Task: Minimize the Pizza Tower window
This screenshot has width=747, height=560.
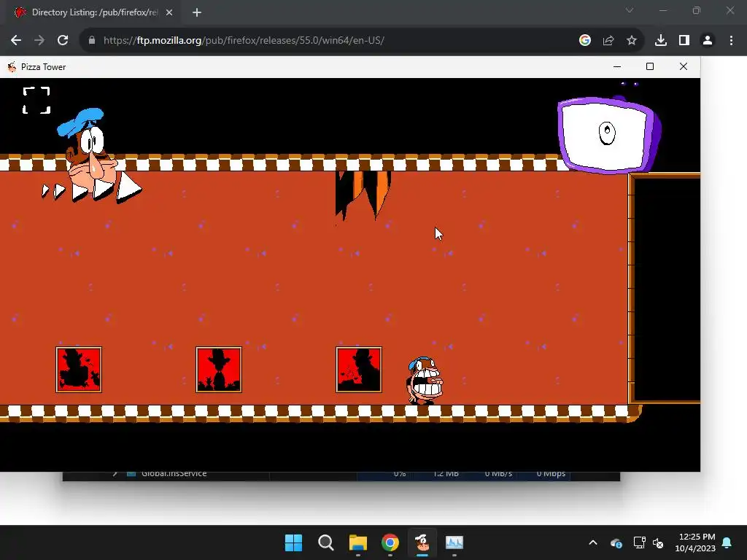Action: click(617, 66)
